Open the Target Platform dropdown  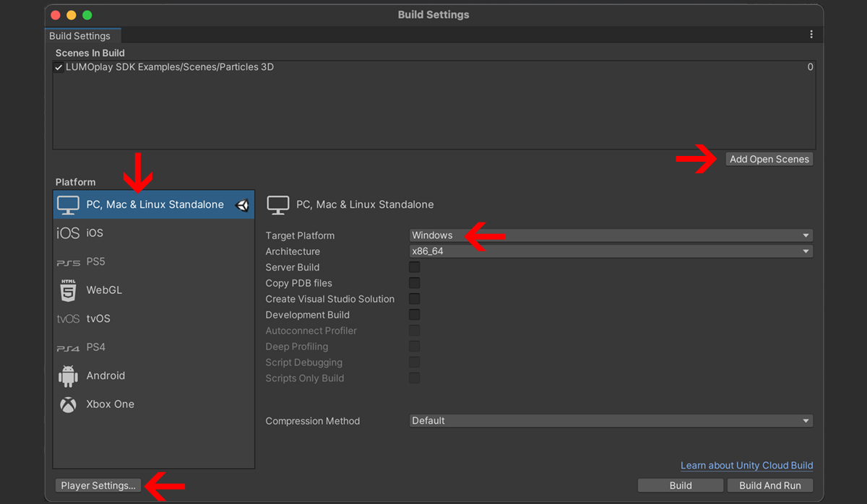coord(611,235)
